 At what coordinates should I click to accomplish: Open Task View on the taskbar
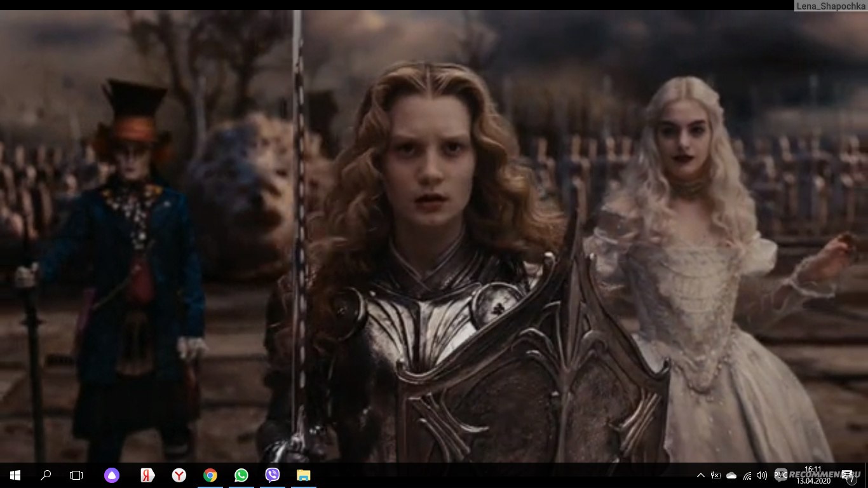(x=76, y=475)
